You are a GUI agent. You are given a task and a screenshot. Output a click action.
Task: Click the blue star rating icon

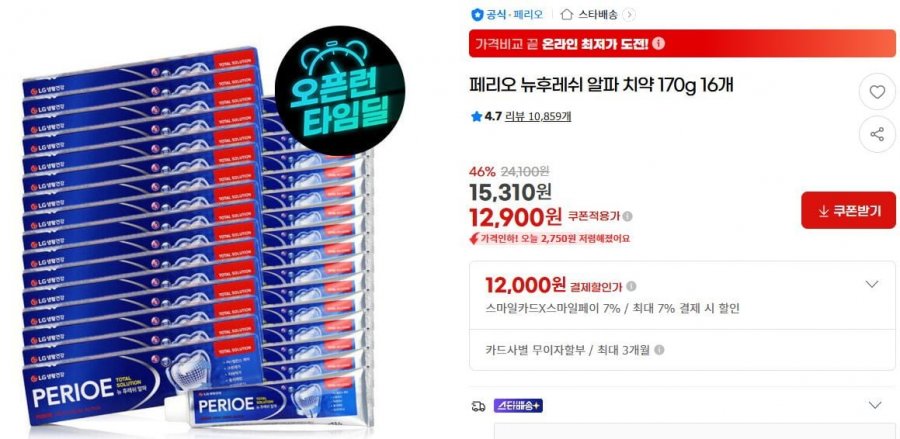[476, 117]
